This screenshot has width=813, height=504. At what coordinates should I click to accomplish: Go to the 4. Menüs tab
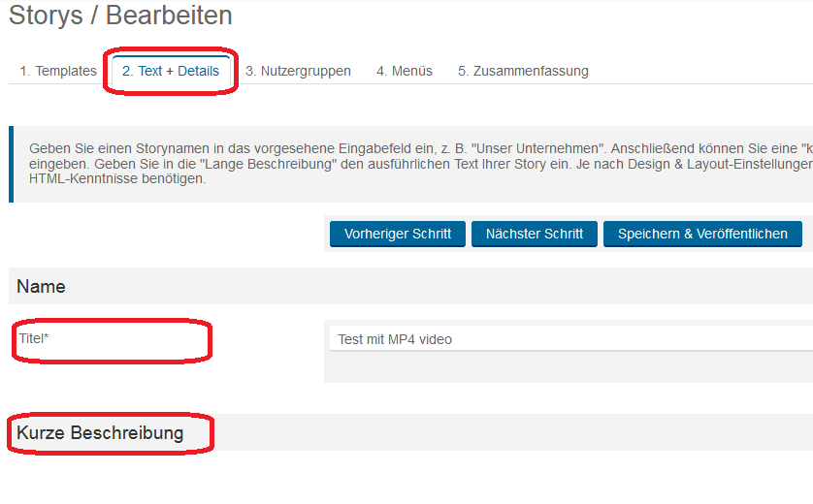(x=405, y=71)
